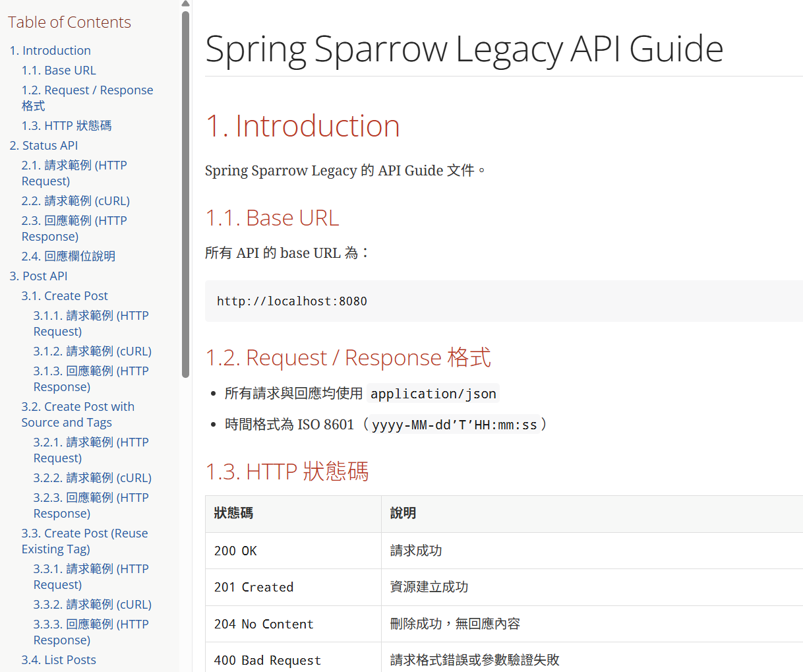Click the 201 Created table cell

[x=254, y=587]
